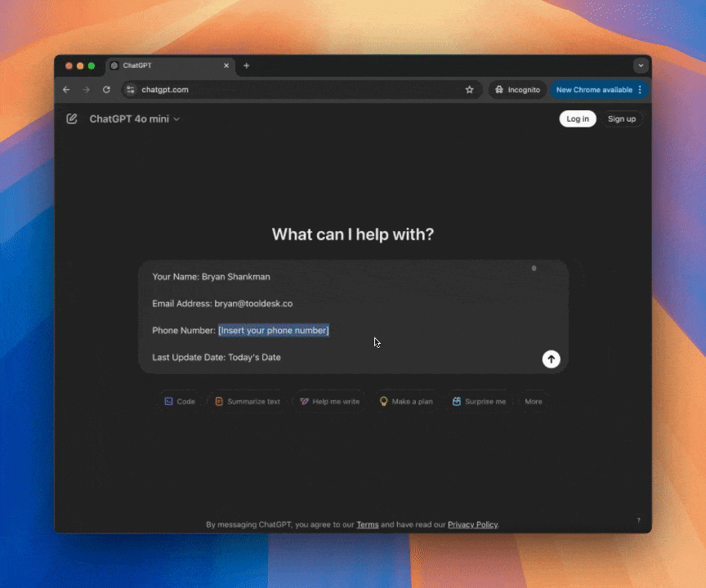The image size is (706, 588).
Task: Click the prompt box scrollbar handle
Action: click(x=534, y=268)
